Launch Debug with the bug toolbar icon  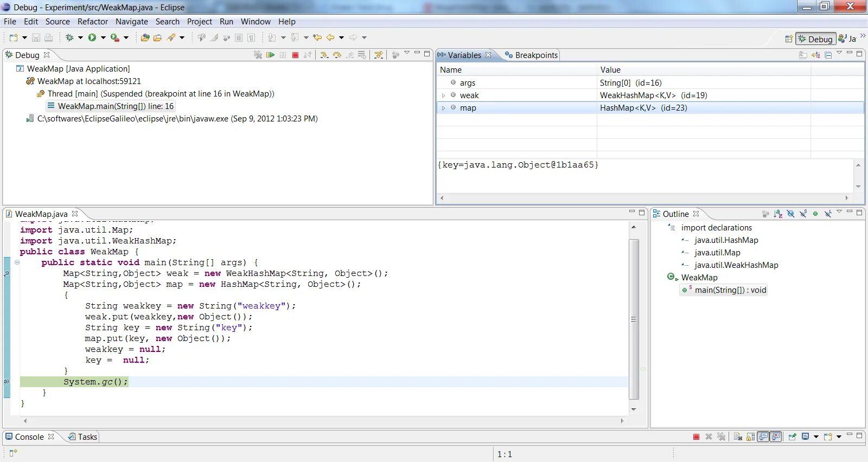(x=69, y=37)
